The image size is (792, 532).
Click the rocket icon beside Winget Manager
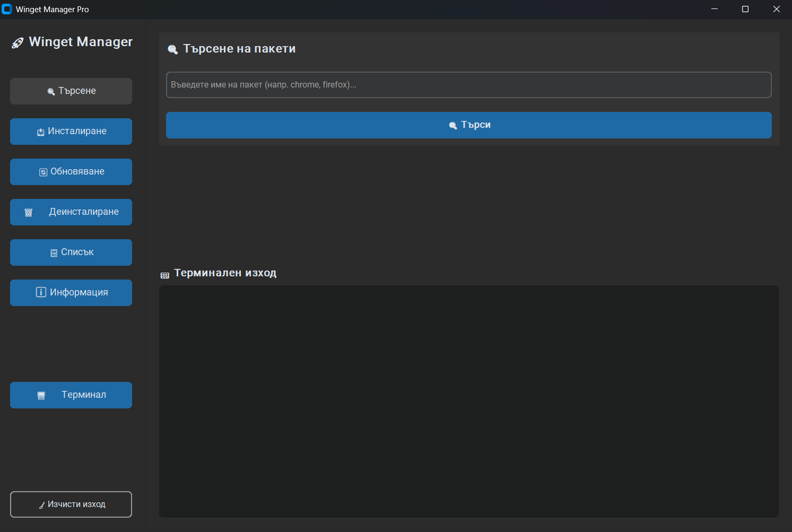[x=18, y=43]
